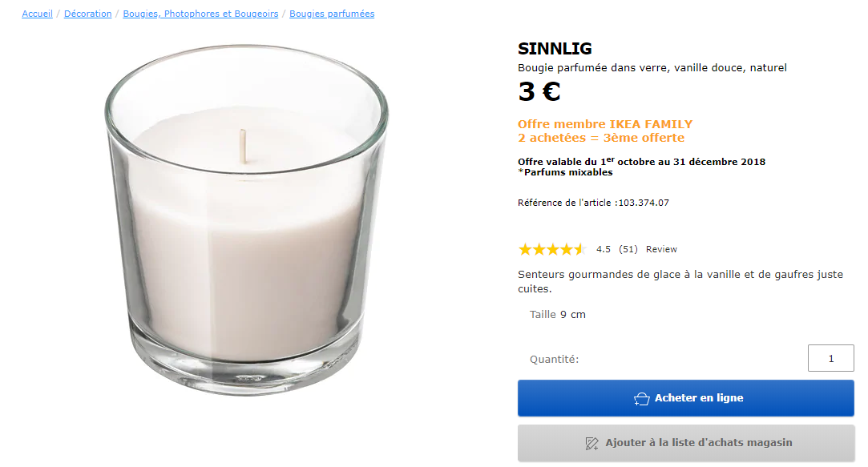Navigate to Bougies parfumées breadcrumb link
Screen dimensions: 868x467
click(332, 14)
